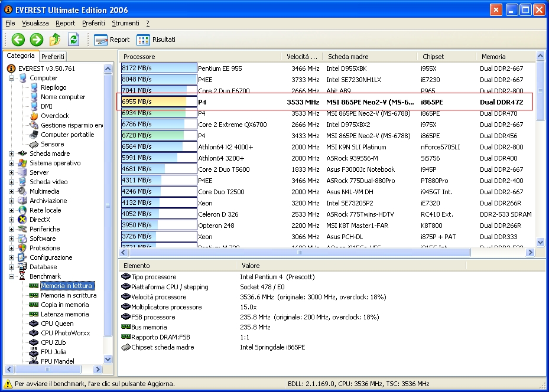549x392 pixels.
Task: Click the results horizontal scroll right arrow
Action: click(531, 252)
